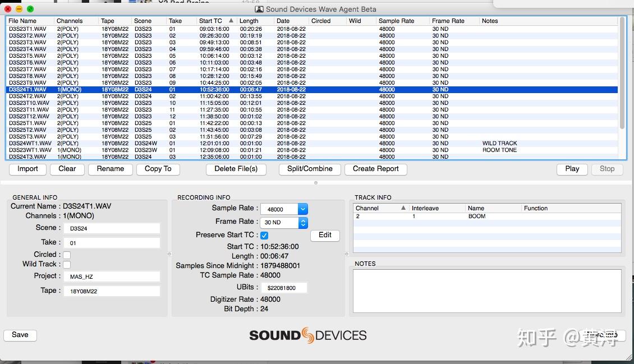Play the selected file
634x364 pixels.
tap(572, 169)
